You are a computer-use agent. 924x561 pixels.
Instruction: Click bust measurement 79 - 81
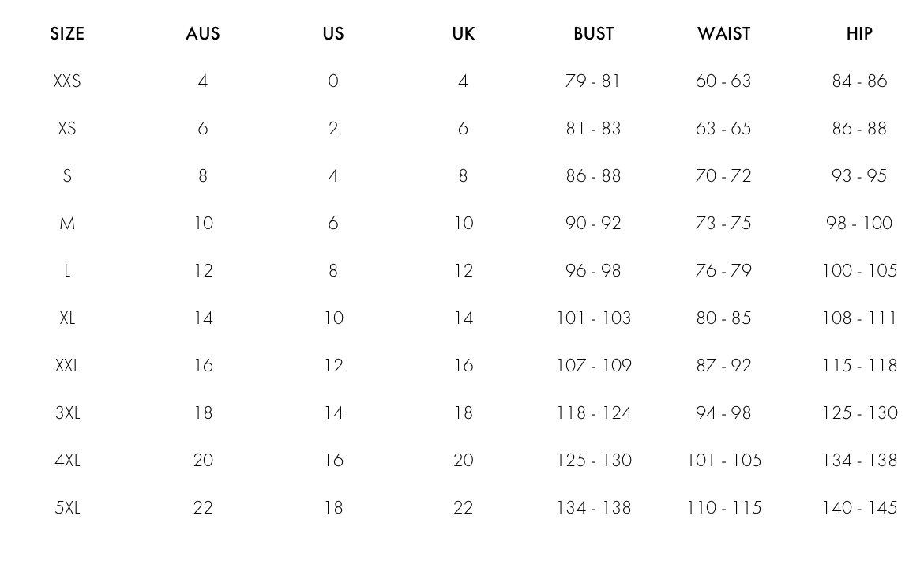coord(593,81)
